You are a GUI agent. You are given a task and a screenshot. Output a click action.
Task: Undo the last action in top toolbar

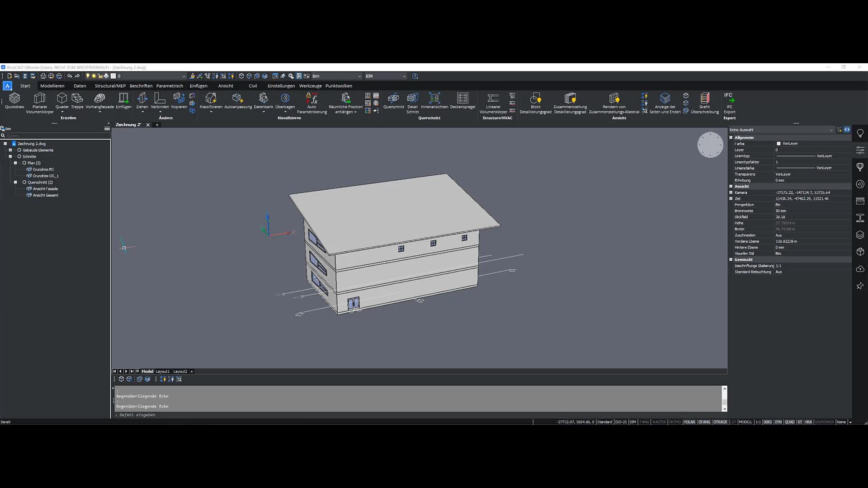(x=69, y=76)
